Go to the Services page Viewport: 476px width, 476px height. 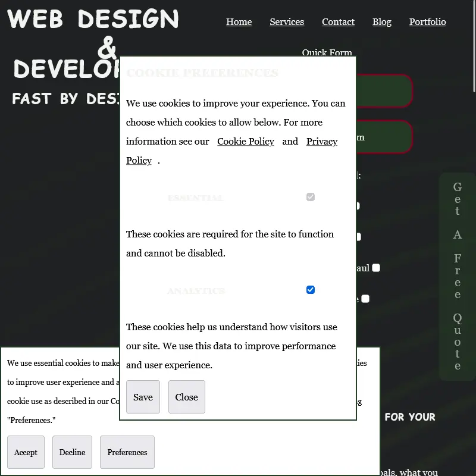[x=287, y=22]
